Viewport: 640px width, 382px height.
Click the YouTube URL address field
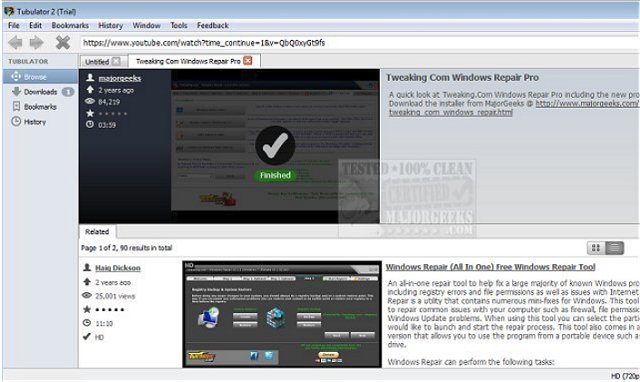click(x=359, y=42)
